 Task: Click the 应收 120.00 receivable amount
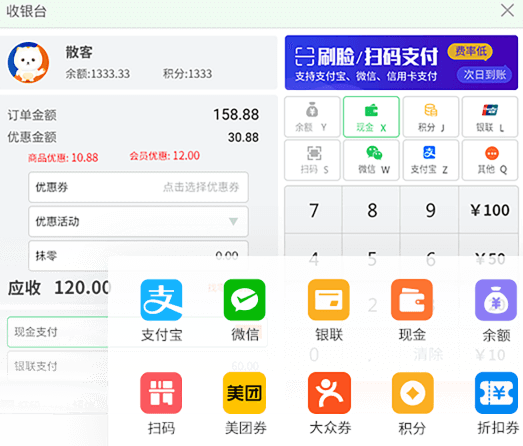[x=59, y=288]
